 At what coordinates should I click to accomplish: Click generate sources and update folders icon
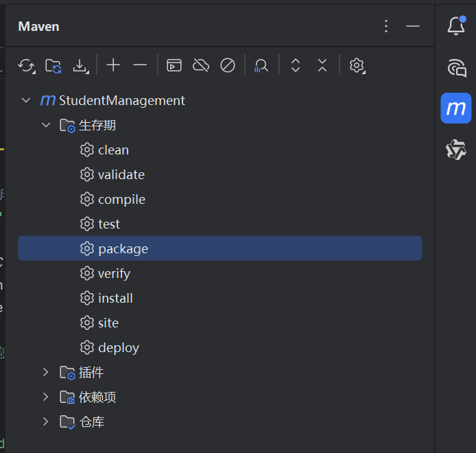click(x=53, y=65)
